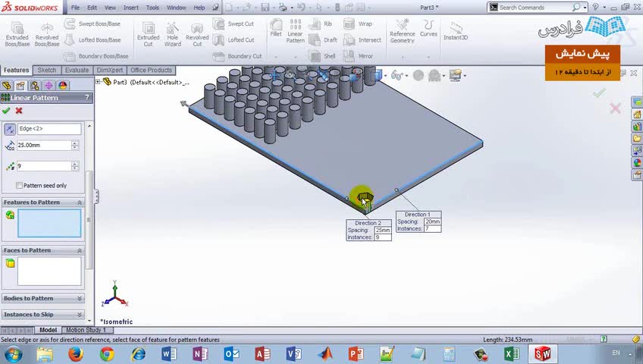Image resolution: width=643 pixels, height=364 pixels.
Task: Select the Mirror tool
Action: [x=358, y=56]
